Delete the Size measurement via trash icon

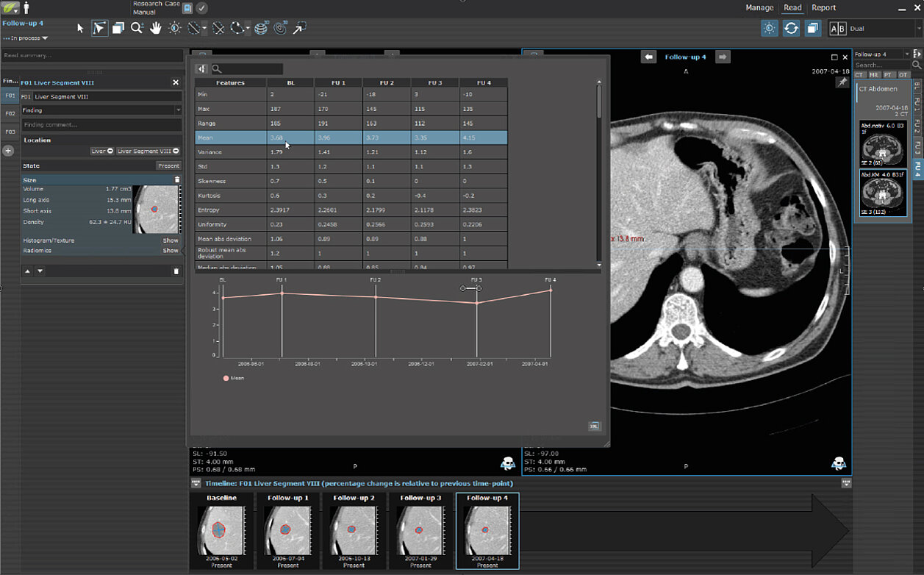[176, 179]
